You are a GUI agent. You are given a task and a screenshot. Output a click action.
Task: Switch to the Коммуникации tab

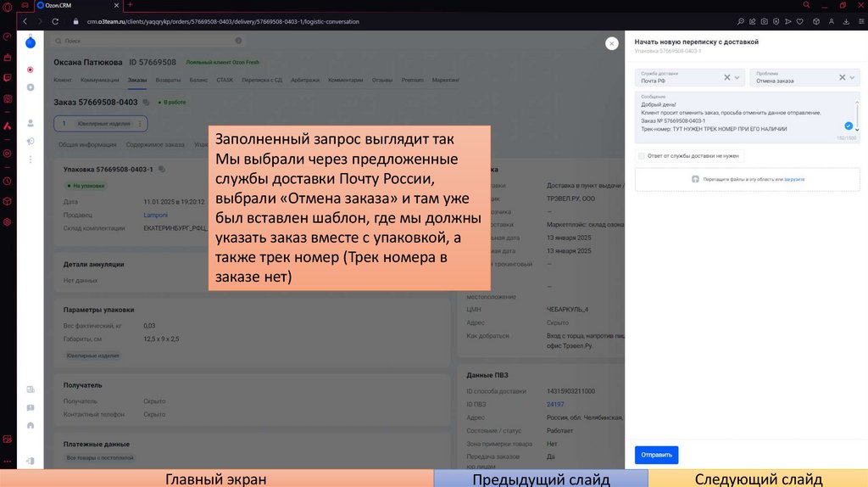coord(100,80)
